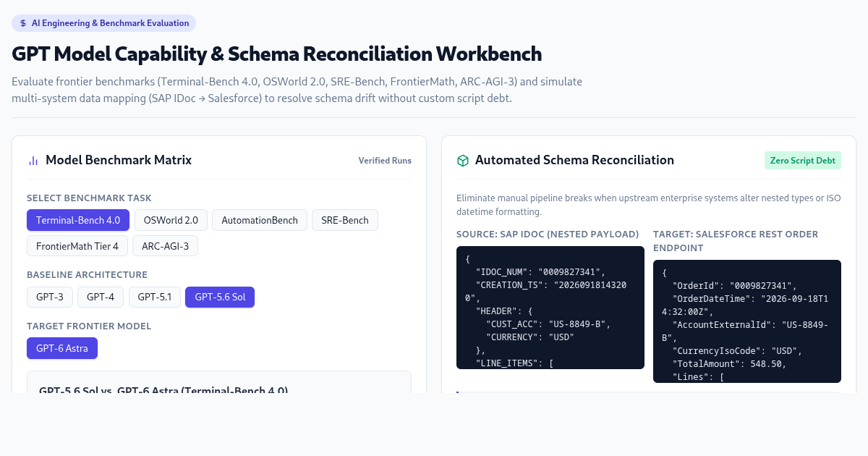Click the "CUST_ACC": "US-8849-B" line
This screenshot has width=868, height=456.
click(x=548, y=324)
